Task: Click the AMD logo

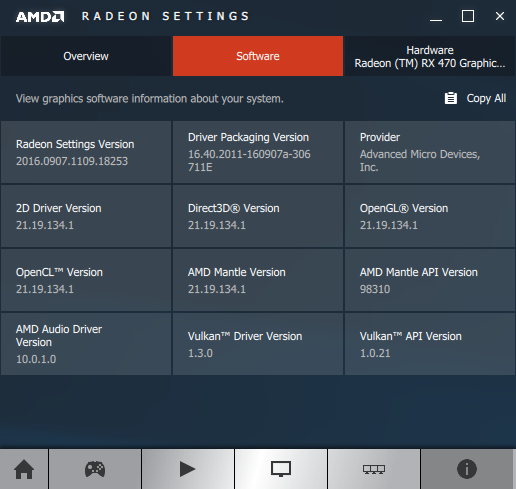Action: click(x=40, y=16)
